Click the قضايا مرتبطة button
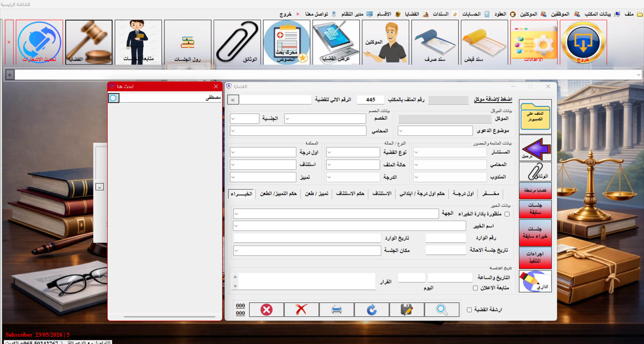 (x=535, y=191)
